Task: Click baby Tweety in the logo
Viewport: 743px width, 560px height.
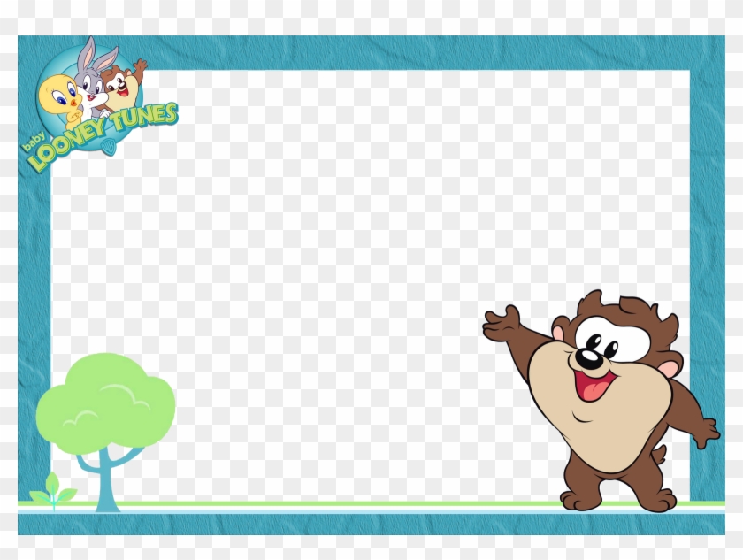Action: coord(60,101)
